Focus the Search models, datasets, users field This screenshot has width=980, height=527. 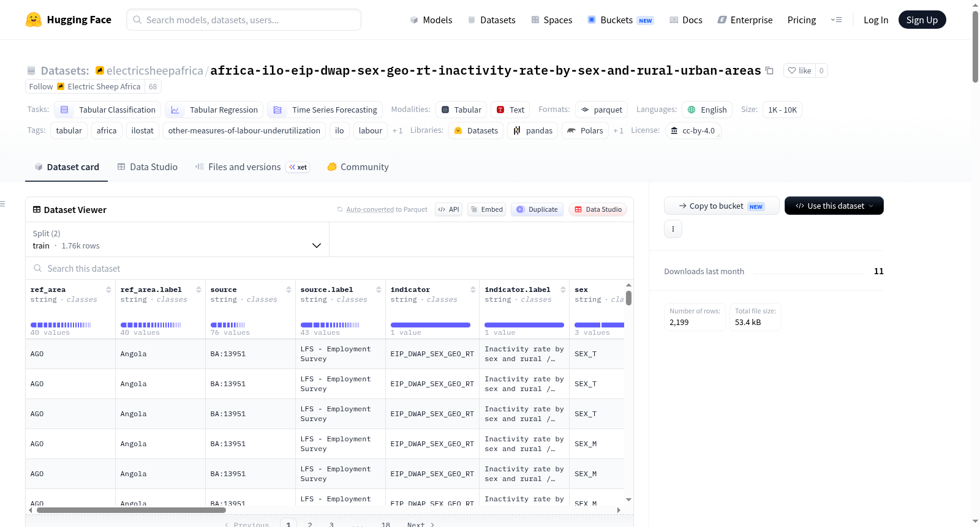(x=244, y=20)
